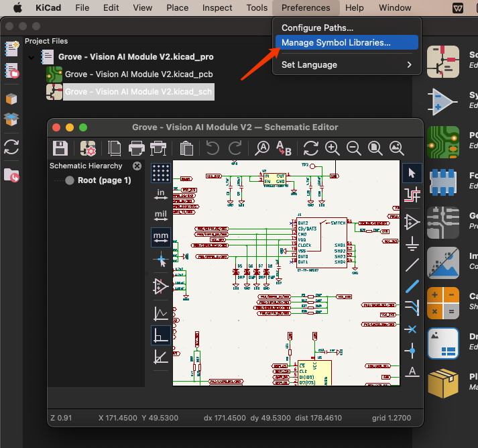
Task: Select Root (page 1) in hierarchy
Action: 104,180
